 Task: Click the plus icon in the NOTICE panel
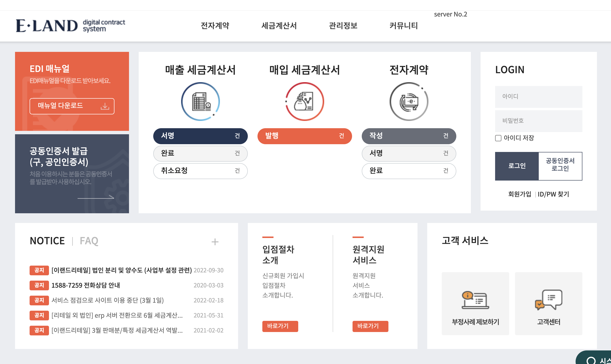[x=215, y=242]
